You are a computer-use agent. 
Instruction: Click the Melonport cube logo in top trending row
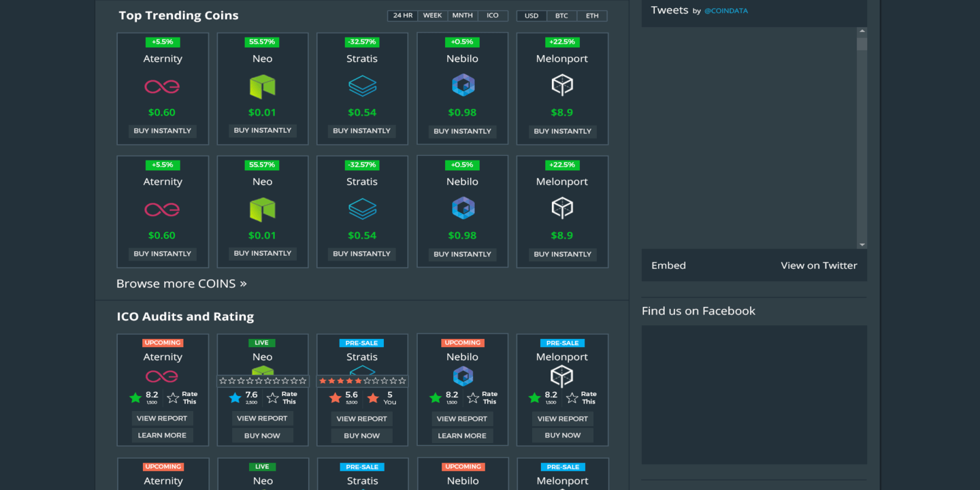point(562,85)
